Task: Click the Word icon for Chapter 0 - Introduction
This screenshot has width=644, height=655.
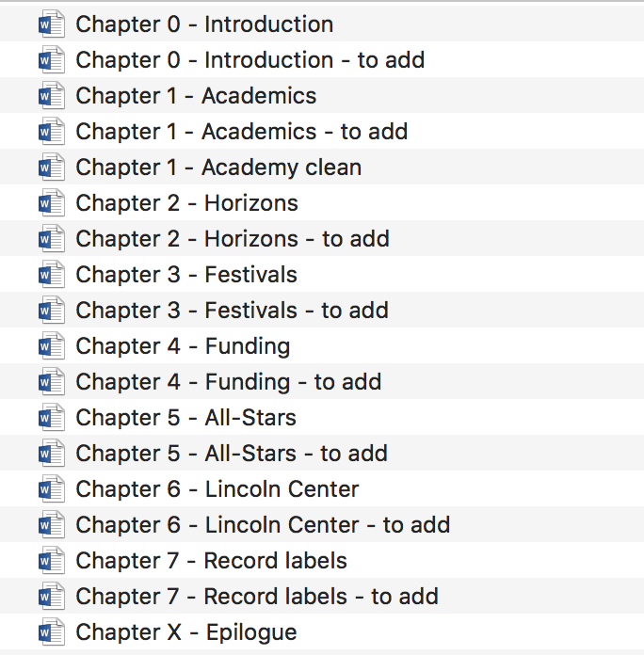Action: (x=52, y=24)
